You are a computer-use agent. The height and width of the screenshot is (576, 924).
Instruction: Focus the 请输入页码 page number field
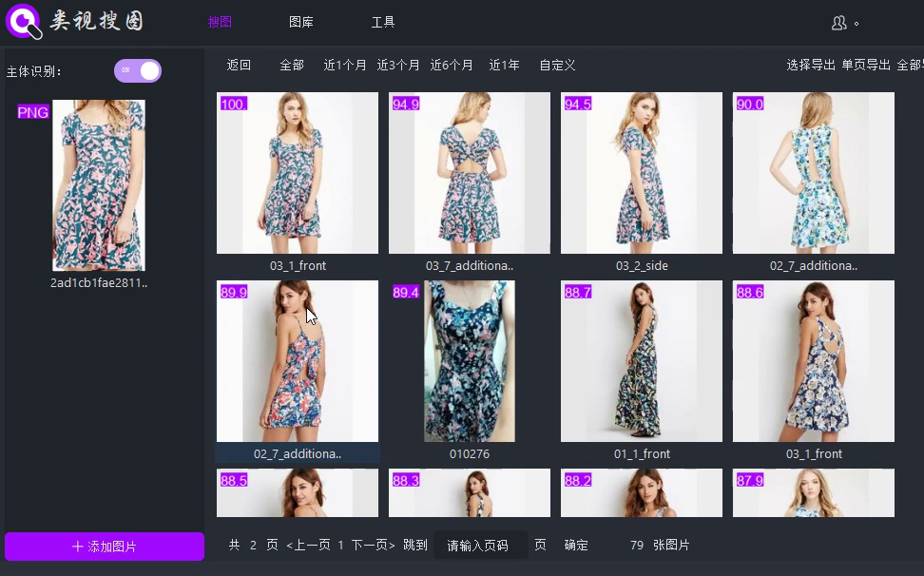click(x=481, y=546)
